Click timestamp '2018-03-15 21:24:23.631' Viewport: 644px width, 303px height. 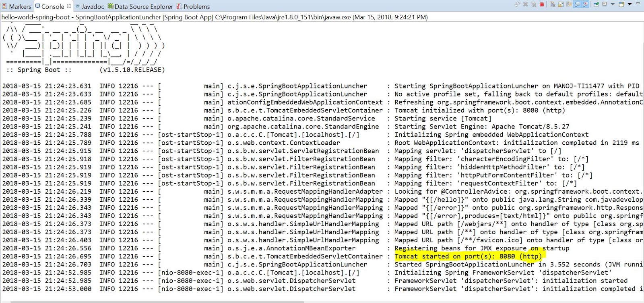(x=47, y=86)
